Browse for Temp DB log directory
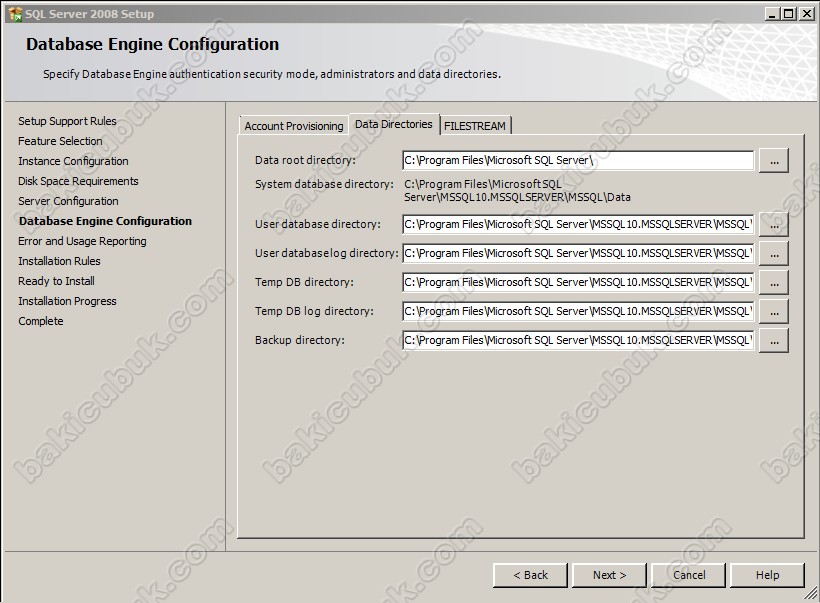The width and height of the screenshot is (820, 603). (x=774, y=312)
